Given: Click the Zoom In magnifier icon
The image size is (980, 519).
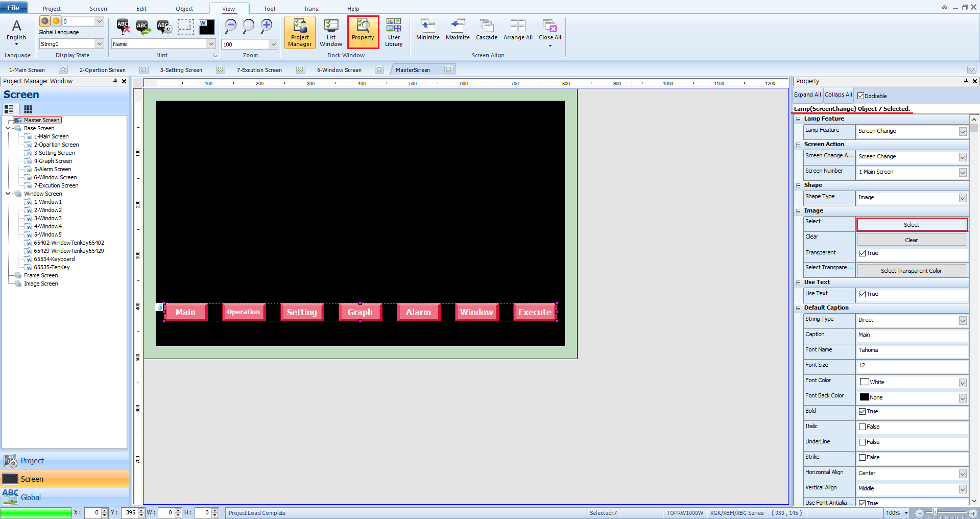Looking at the screenshot, I should [x=267, y=27].
